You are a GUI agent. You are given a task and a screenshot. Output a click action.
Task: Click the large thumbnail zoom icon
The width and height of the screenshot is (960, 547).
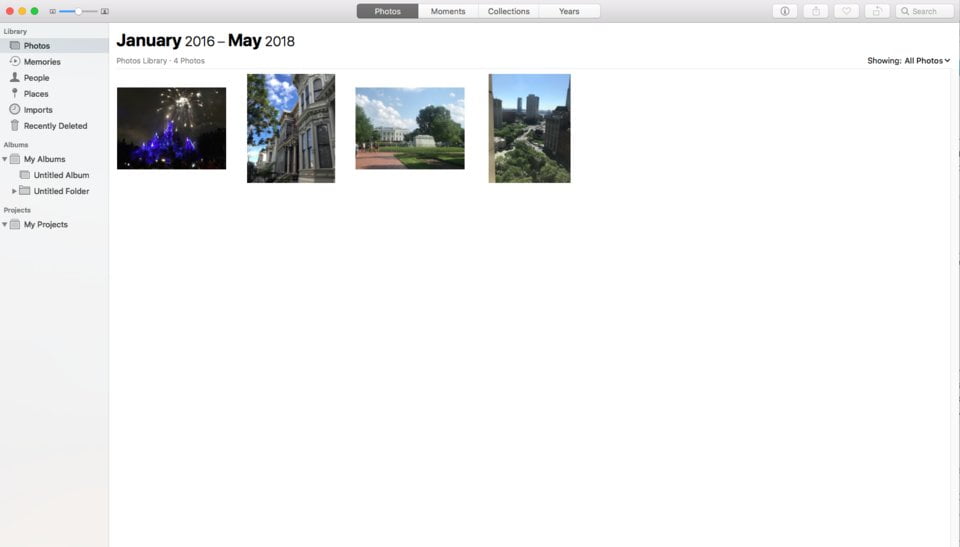(x=105, y=12)
